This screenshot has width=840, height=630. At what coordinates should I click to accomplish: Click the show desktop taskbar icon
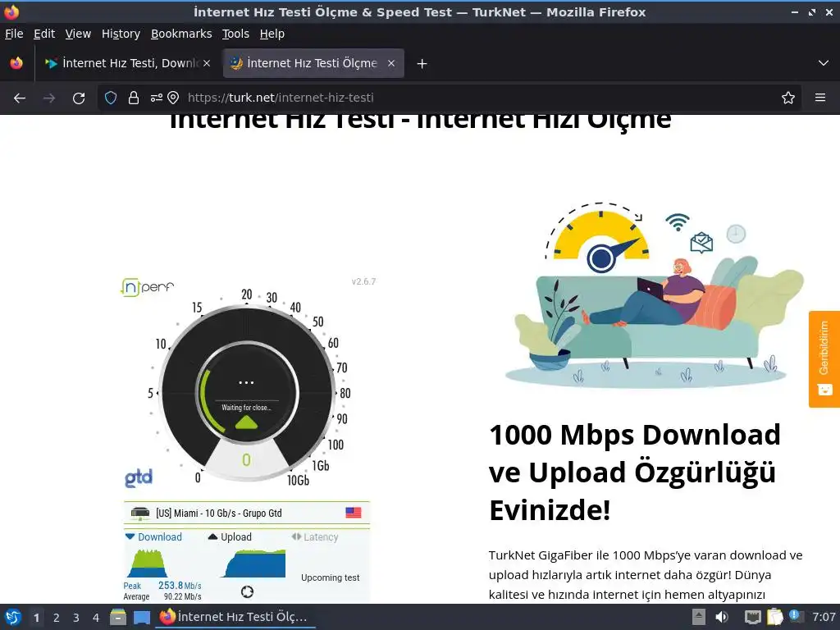coord(142,618)
